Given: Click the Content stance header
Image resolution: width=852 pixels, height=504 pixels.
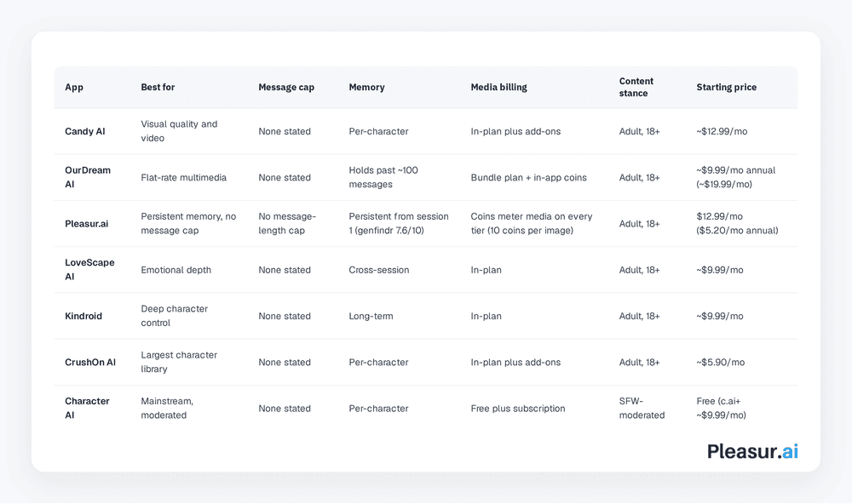Looking at the screenshot, I should 636,87.
